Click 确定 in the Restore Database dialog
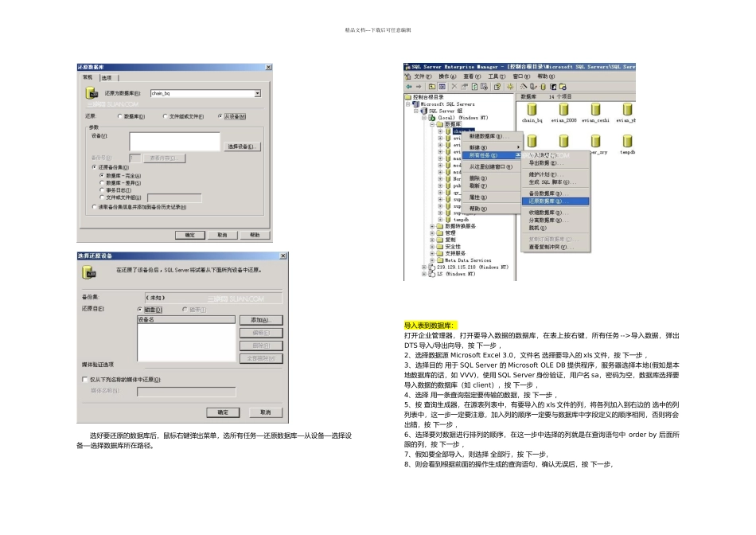This screenshot has height=535, width=756. pos(190,235)
